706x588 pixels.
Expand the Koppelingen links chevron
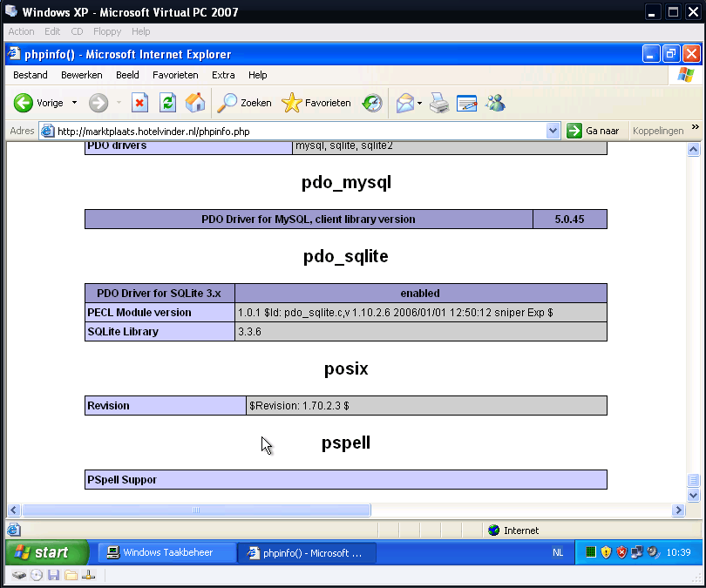click(696, 127)
